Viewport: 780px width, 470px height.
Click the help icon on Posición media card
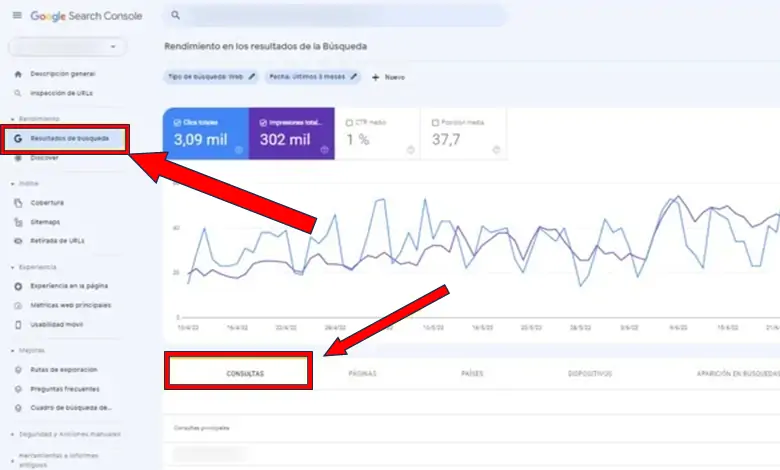pos(496,150)
